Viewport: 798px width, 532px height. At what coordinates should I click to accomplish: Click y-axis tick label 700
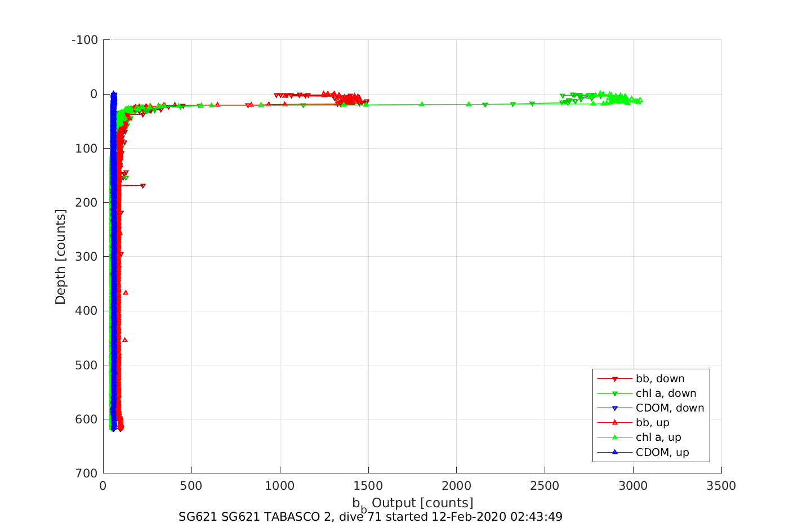(87, 473)
